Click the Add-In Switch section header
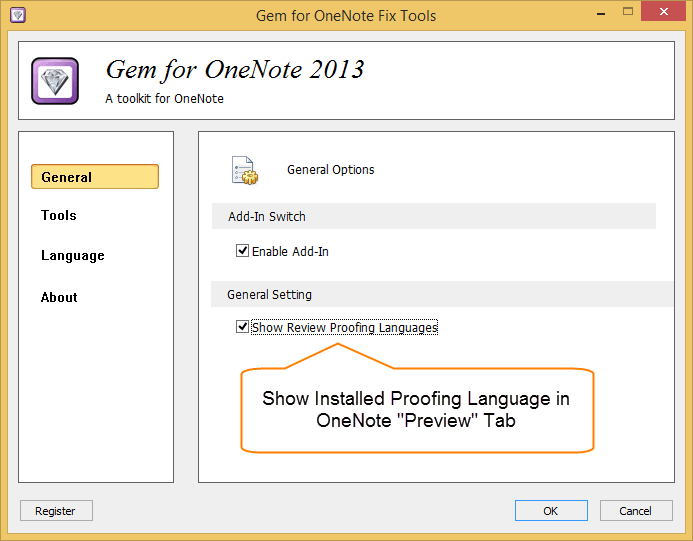Viewport: 693px width, 541px height. coord(434,216)
